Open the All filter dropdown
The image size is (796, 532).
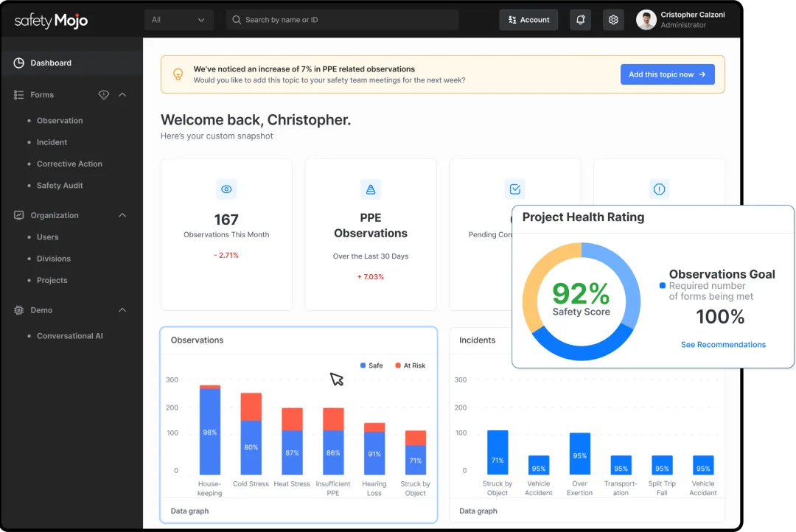click(178, 20)
